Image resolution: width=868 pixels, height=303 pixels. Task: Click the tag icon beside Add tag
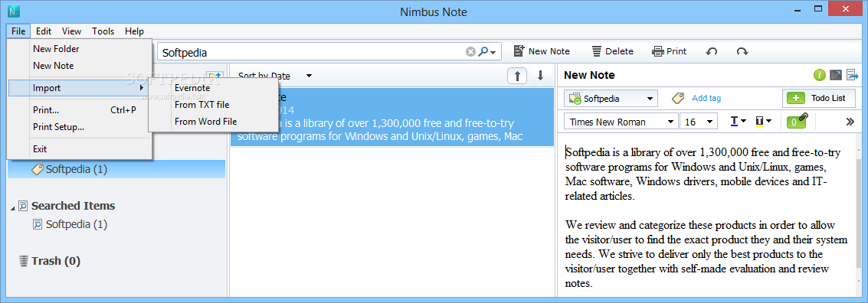678,99
